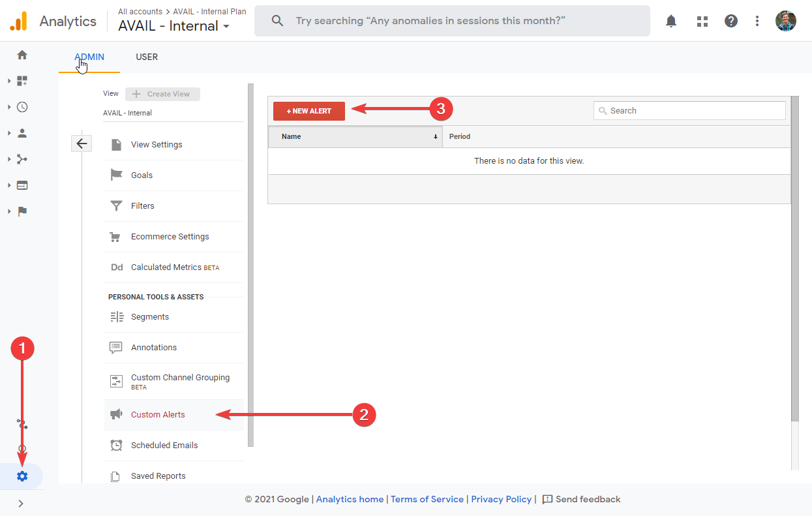Open the help question mark icon
Screen dimensions: 812x516
(x=731, y=21)
